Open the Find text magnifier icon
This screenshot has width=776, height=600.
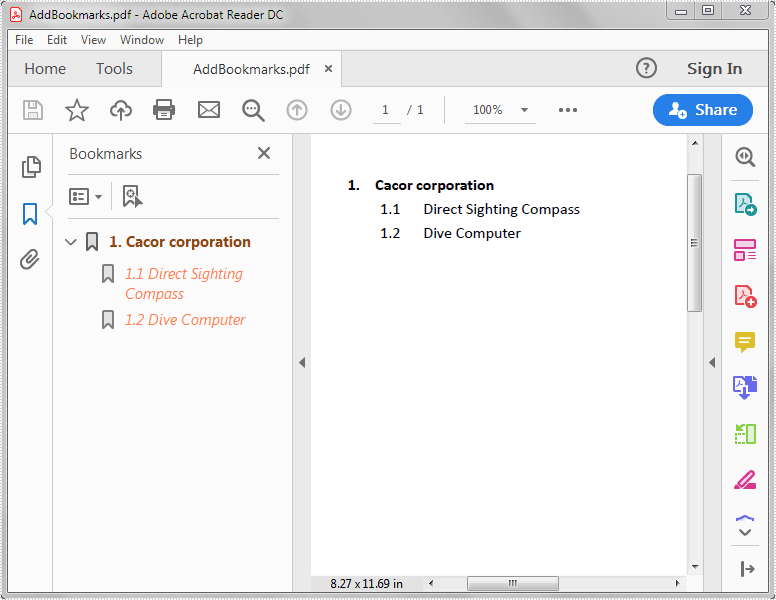253,110
